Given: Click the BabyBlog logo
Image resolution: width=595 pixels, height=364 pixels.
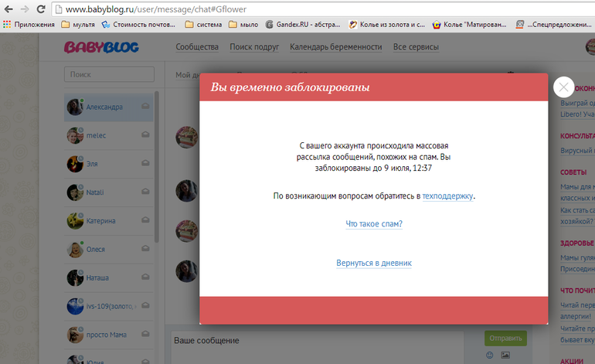Looking at the screenshot, I should pos(101,47).
